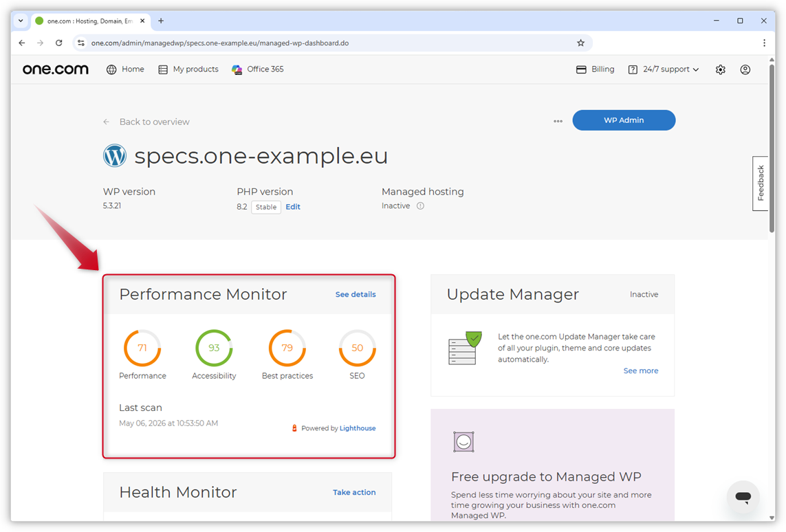The width and height of the screenshot is (786, 532).
Task: Click WP version number 5.3.21
Action: [112, 206]
